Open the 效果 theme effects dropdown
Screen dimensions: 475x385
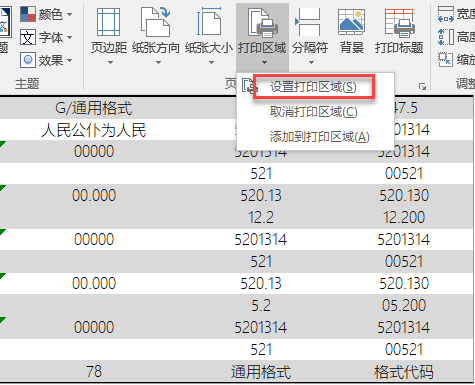[46, 60]
